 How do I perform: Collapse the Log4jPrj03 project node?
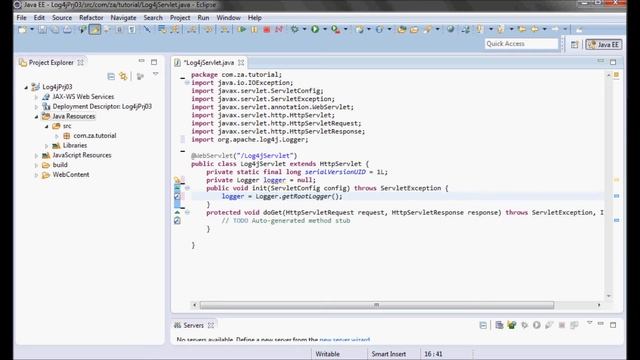pyautogui.click(x=26, y=87)
